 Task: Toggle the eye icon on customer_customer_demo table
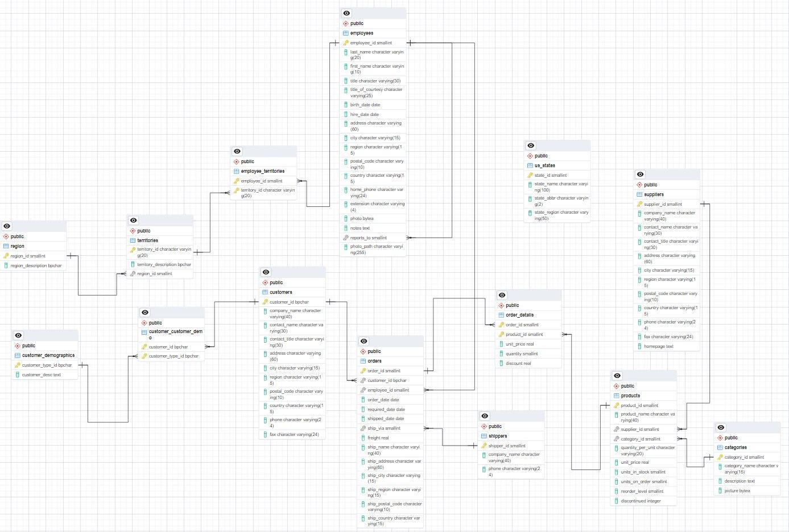(x=145, y=313)
